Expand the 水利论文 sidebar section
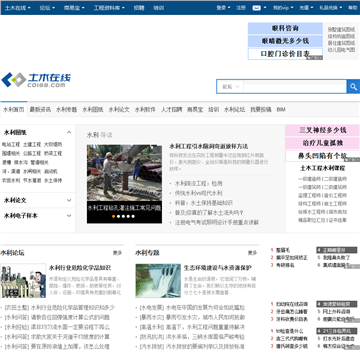 [x=69, y=200]
